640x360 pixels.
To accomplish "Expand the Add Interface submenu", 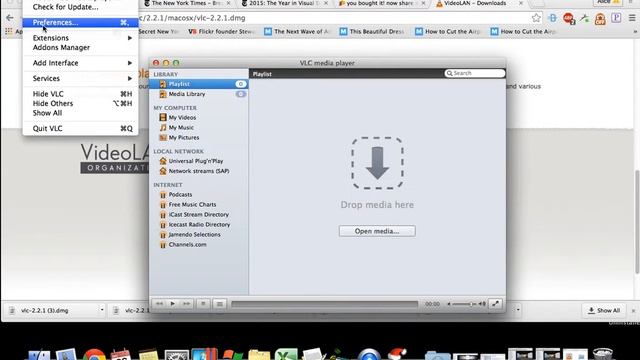I will [x=80, y=63].
